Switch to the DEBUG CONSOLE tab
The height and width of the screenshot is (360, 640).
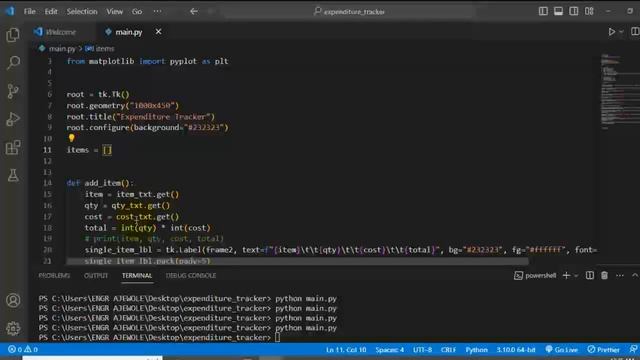pos(191,276)
